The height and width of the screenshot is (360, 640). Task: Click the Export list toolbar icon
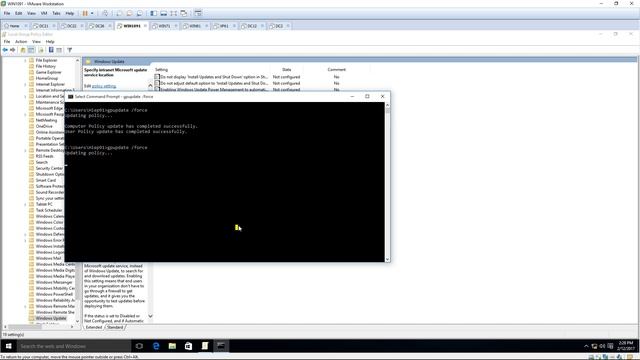tap(41, 50)
